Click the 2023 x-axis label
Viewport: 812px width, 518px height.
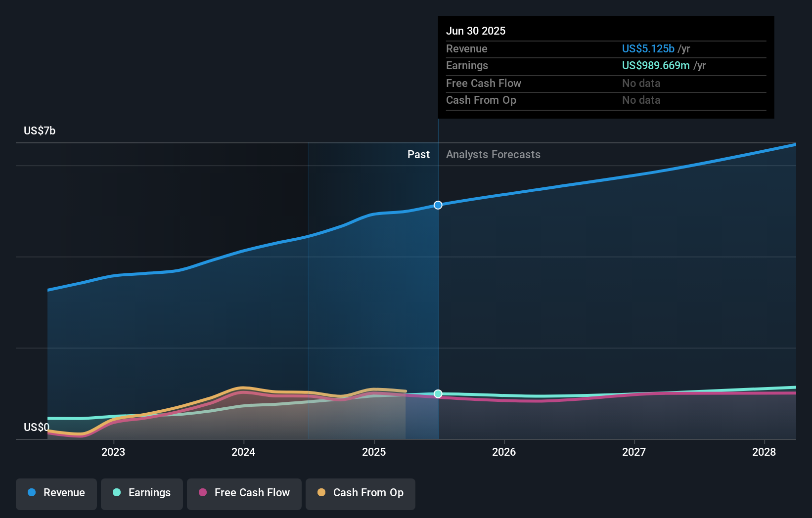(x=113, y=452)
